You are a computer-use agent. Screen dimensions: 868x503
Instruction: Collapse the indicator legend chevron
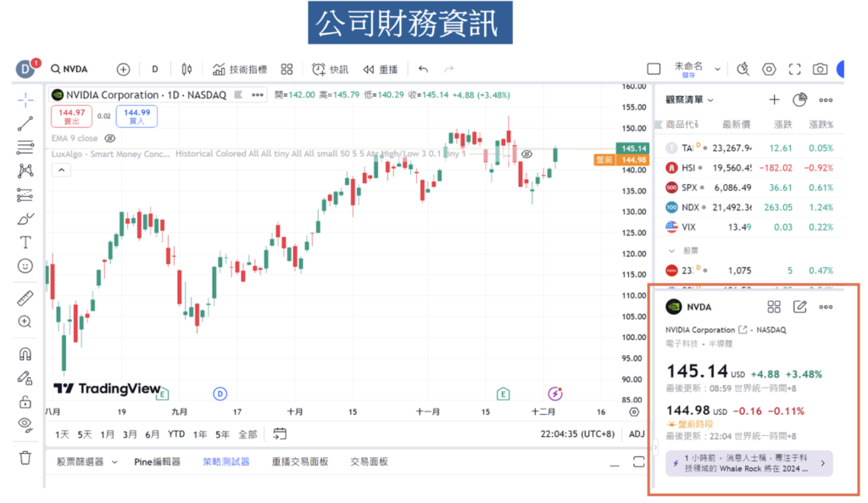pos(61,170)
